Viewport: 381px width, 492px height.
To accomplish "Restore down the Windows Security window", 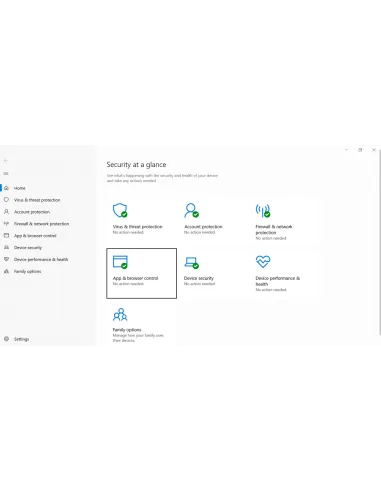I will [360, 150].
